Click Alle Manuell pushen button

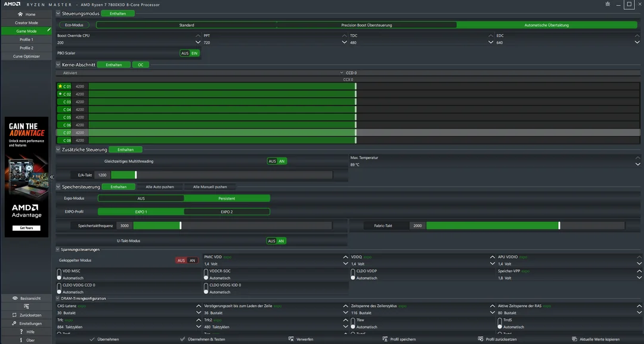[210, 187]
